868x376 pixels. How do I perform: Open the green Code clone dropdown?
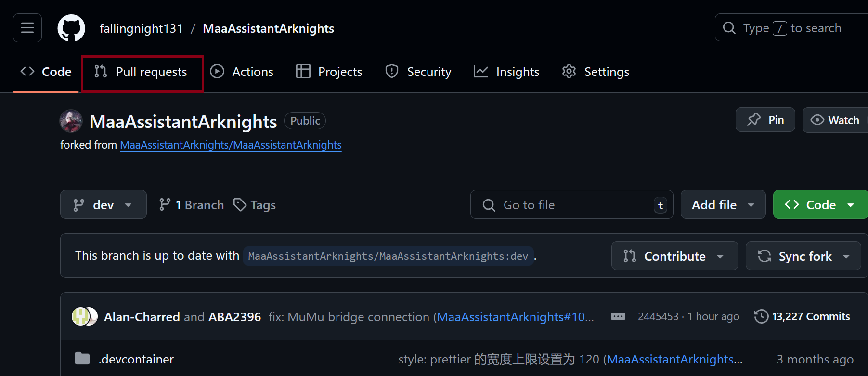click(820, 205)
